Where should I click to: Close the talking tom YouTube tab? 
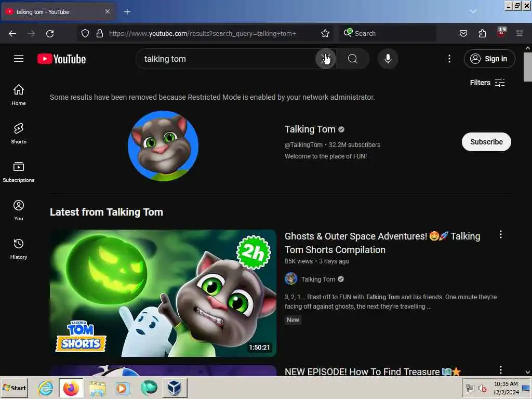pos(108,11)
